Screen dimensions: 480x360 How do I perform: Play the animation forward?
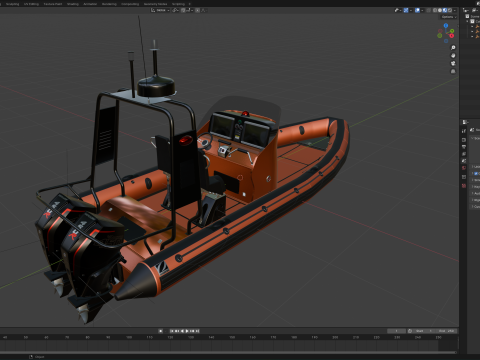click(187, 331)
